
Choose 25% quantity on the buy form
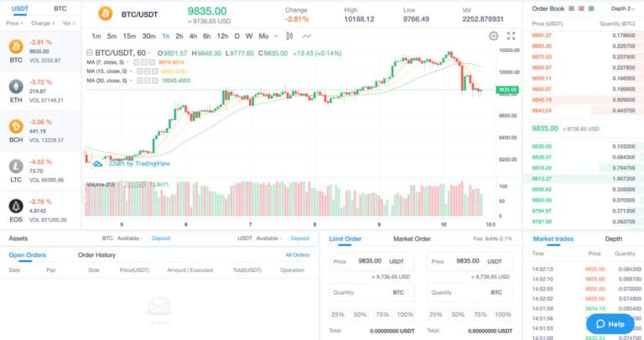338,315
